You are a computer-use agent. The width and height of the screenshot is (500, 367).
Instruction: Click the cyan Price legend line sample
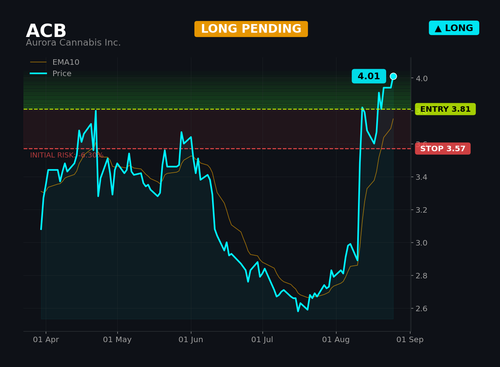pyautogui.click(x=38, y=73)
